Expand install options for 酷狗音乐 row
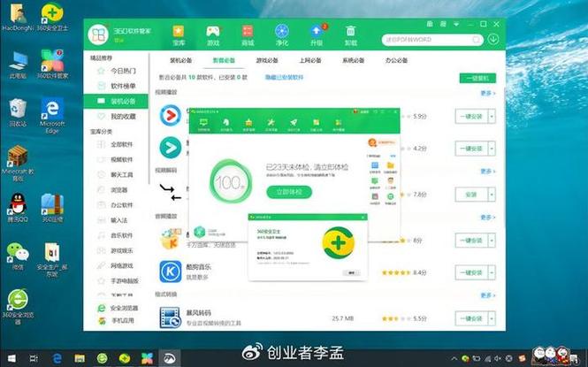588x367 pixels. 492,272
